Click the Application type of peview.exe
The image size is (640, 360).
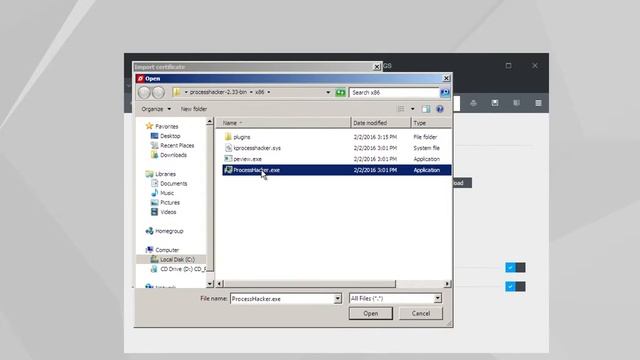tap(427, 159)
